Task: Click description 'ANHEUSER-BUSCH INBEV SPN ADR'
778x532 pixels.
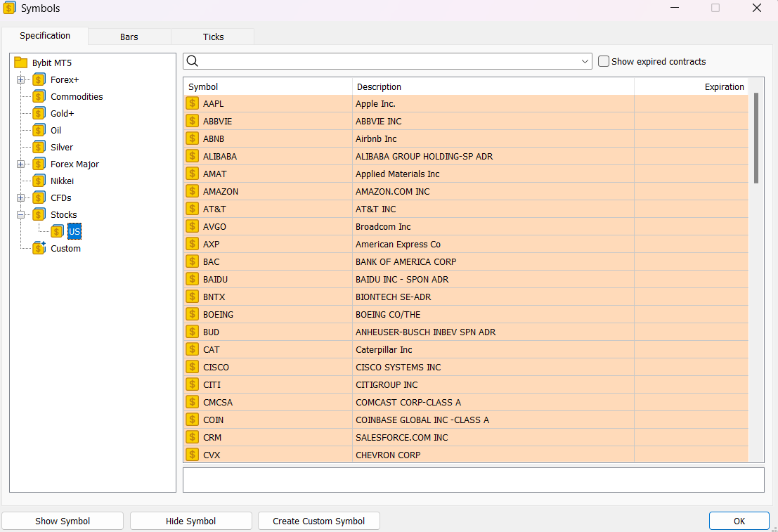Action: pos(425,332)
